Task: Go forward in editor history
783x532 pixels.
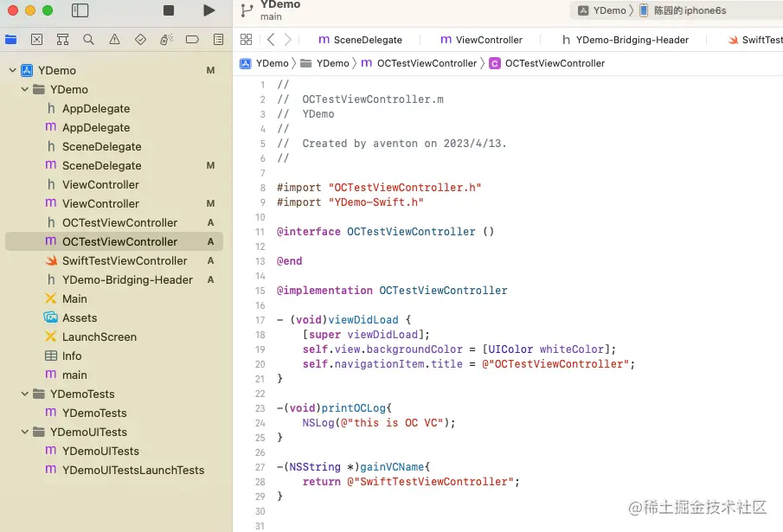Action: pyautogui.click(x=287, y=40)
